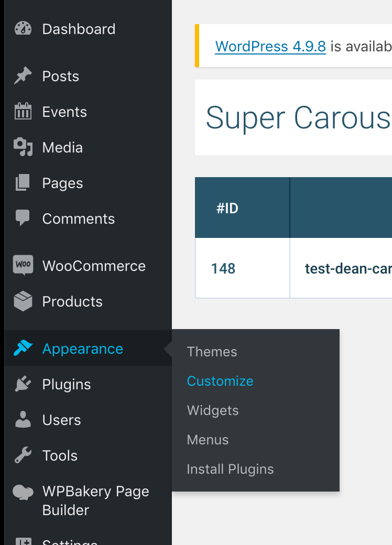Click ID cell 148 in table
The width and height of the screenshot is (392, 545).
click(242, 268)
